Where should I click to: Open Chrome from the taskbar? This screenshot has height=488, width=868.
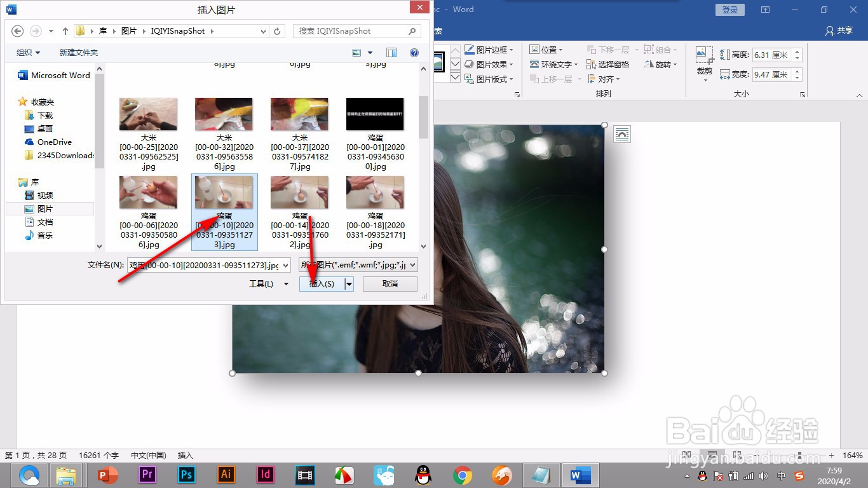coord(463,475)
